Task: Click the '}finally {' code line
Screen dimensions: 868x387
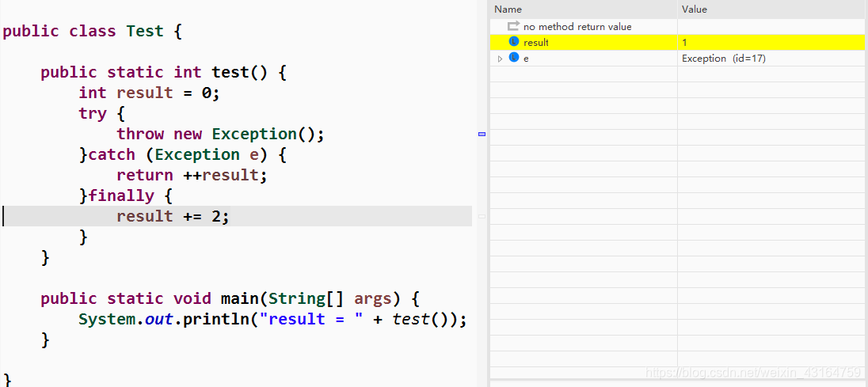Action: click(x=126, y=195)
